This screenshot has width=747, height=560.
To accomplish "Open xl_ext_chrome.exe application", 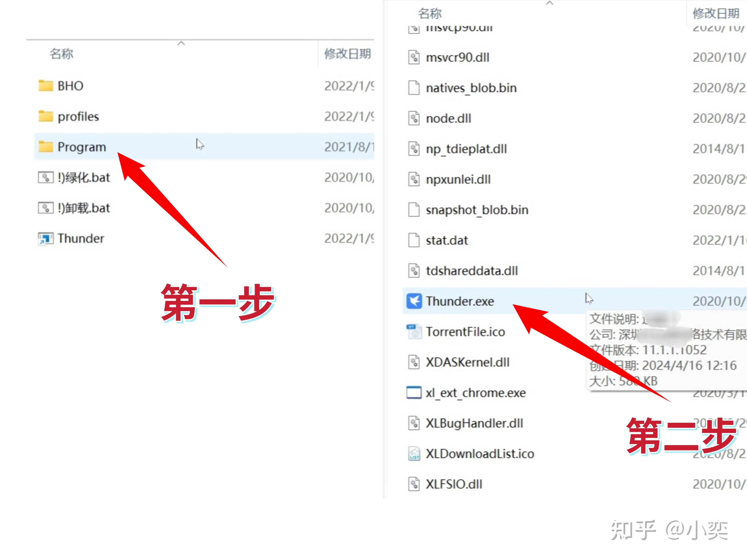I will point(475,392).
